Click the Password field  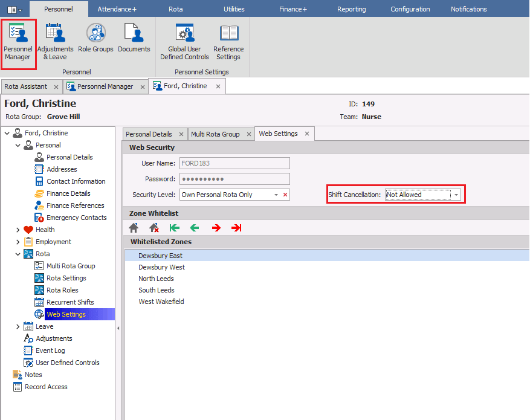pyautogui.click(x=234, y=179)
